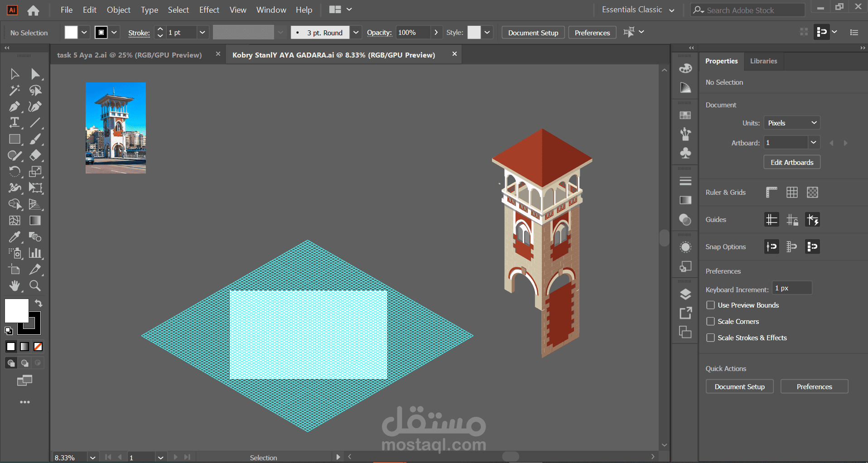Switch to task 5 Aya 2.ai tab
The image size is (868, 463).
pyautogui.click(x=130, y=55)
